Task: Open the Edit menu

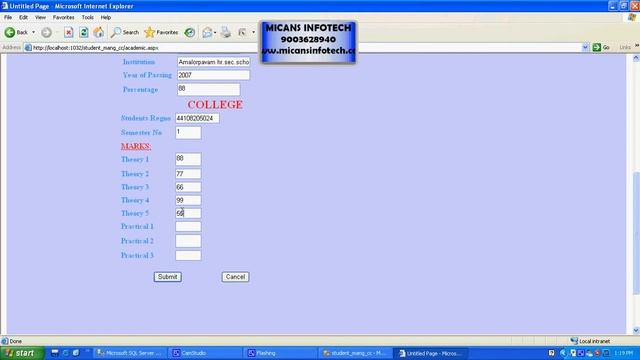Action: 23,18
